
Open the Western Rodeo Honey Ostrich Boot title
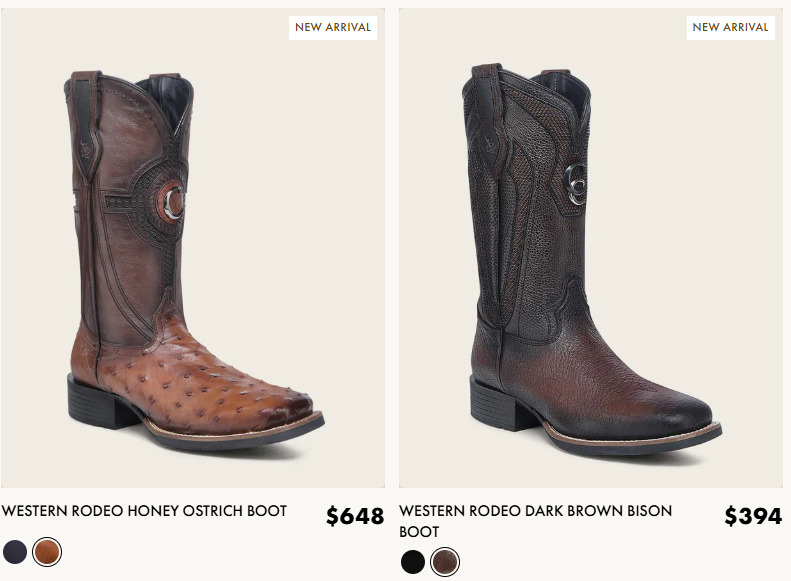(144, 511)
